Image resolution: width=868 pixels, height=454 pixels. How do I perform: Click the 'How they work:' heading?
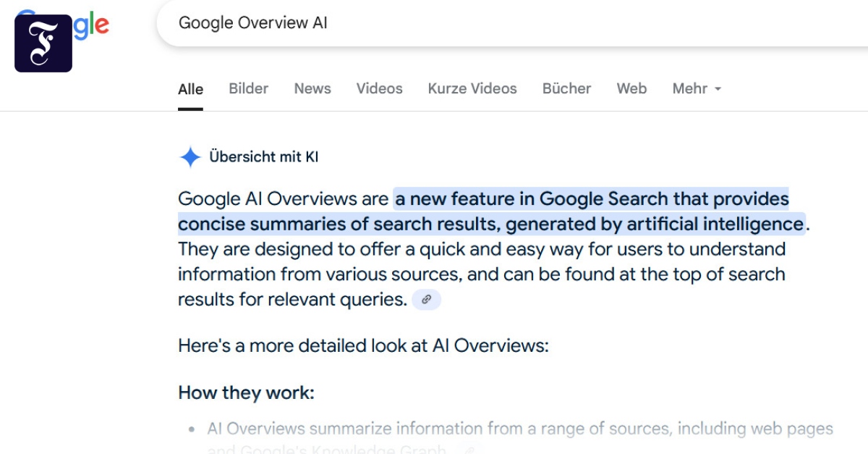(246, 393)
